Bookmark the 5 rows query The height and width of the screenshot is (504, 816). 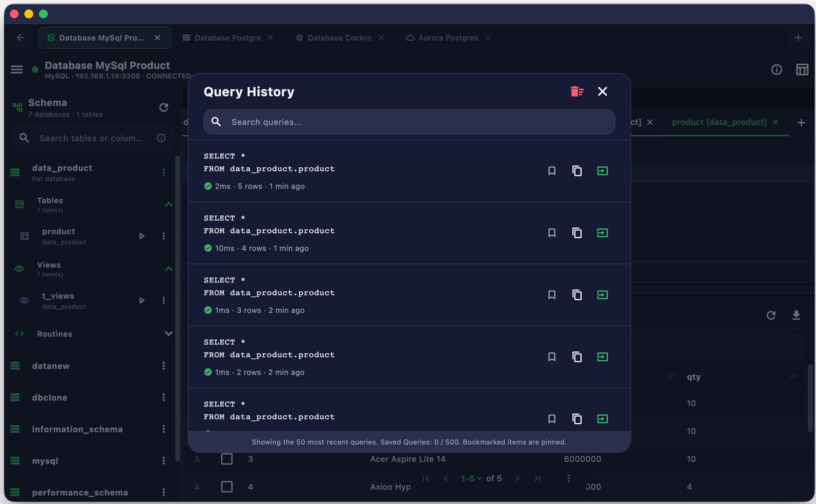click(552, 171)
